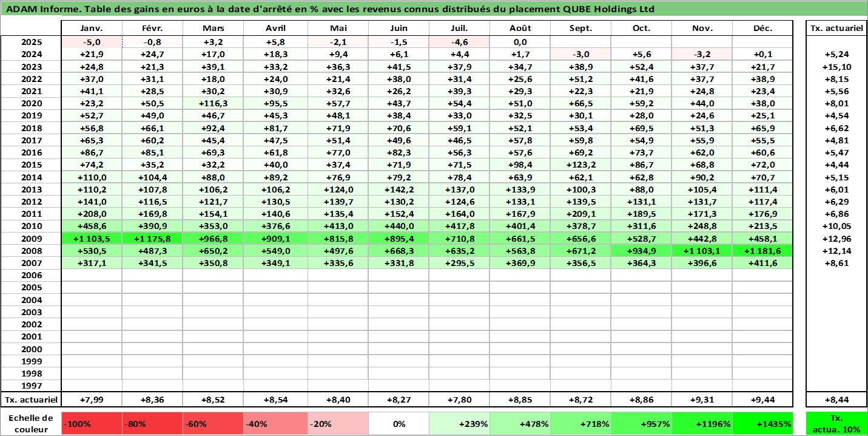Select the +10,05 actuarial rate for 2010

[836, 226]
